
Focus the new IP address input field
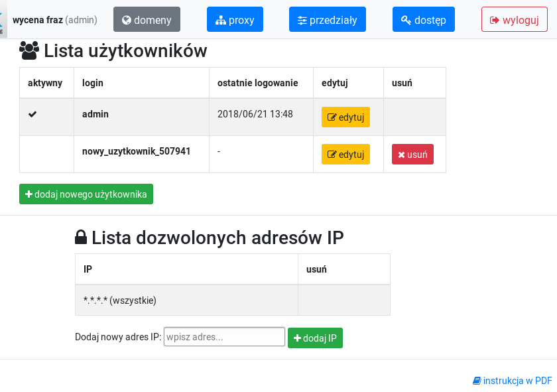tap(224, 337)
